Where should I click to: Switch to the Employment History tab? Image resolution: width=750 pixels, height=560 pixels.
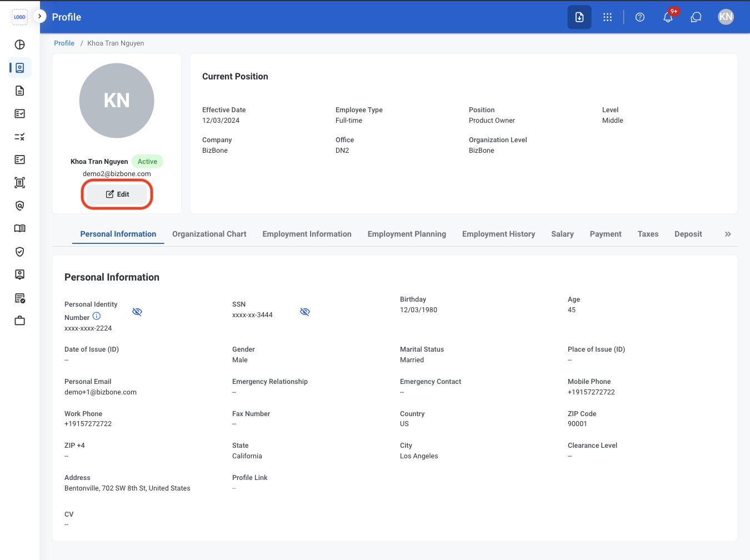point(499,234)
